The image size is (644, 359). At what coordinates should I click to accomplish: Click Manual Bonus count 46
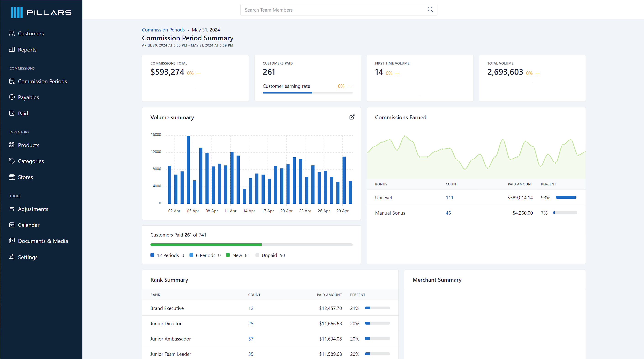[x=448, y=213]
